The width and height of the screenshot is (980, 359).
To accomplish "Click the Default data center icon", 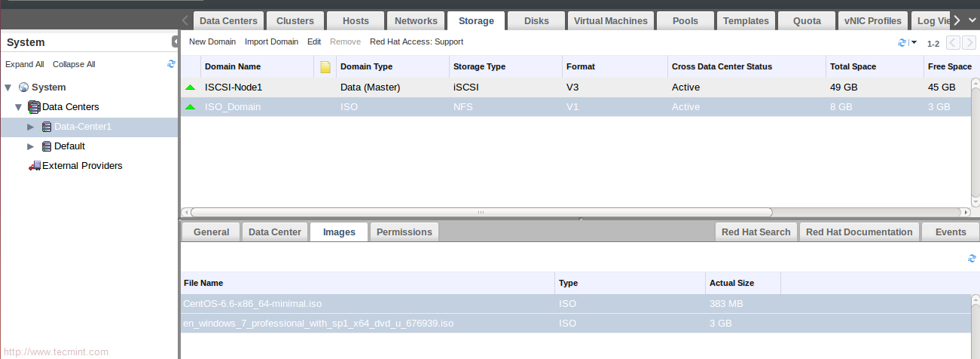I will point(47,146).
